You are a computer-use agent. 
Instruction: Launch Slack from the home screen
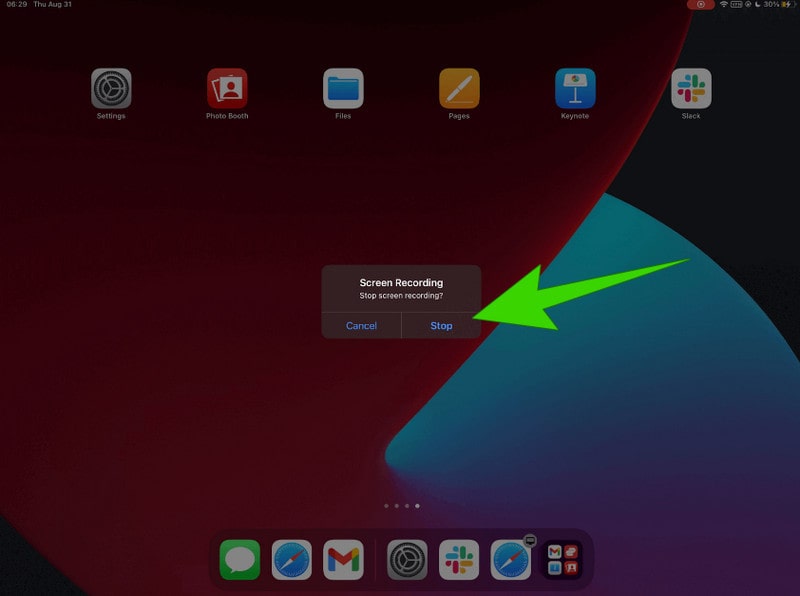tap(691, 89)
